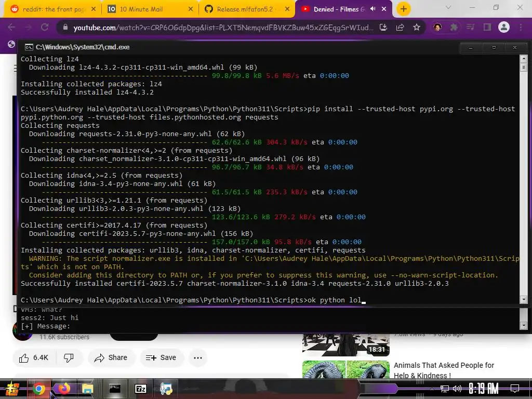Screen dimensions: 532x399
Task: Like the video showing 6.4K likes
Action: click(x=34, y=357)
